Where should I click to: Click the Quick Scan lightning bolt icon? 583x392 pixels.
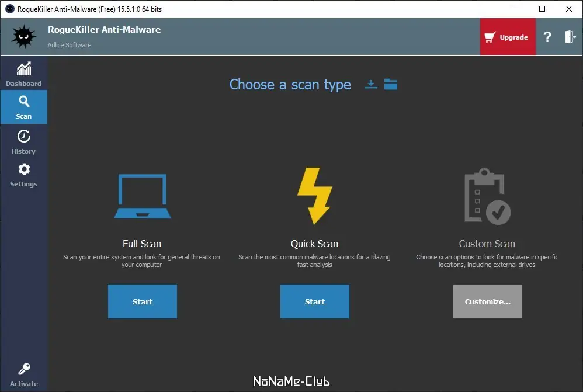point(314,196)
